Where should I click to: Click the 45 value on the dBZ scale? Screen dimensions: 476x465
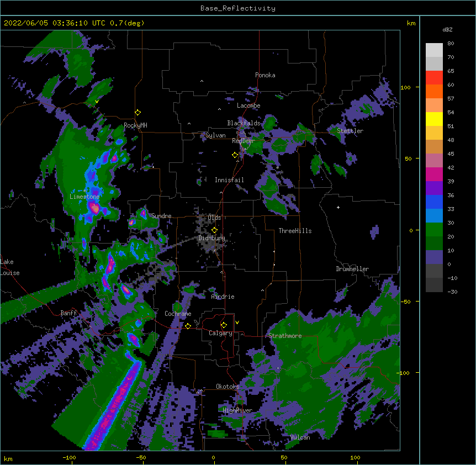click(x=451, y=154)
